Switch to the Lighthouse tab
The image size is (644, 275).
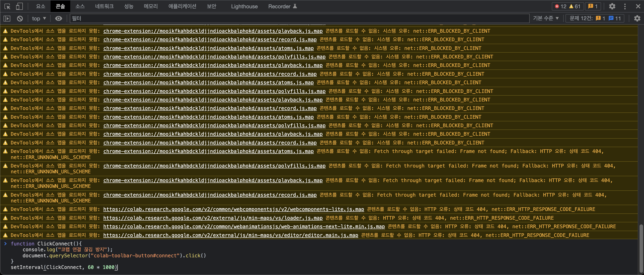(244, 6)
